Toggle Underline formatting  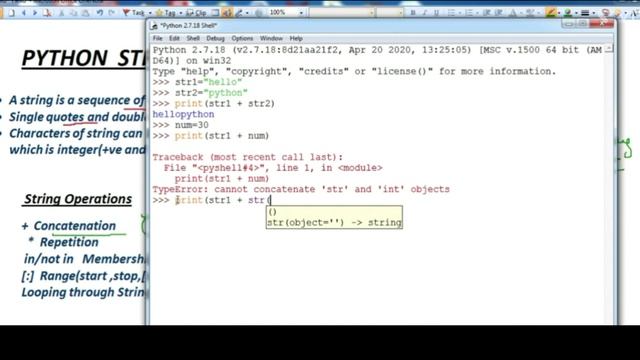point(436,13)
